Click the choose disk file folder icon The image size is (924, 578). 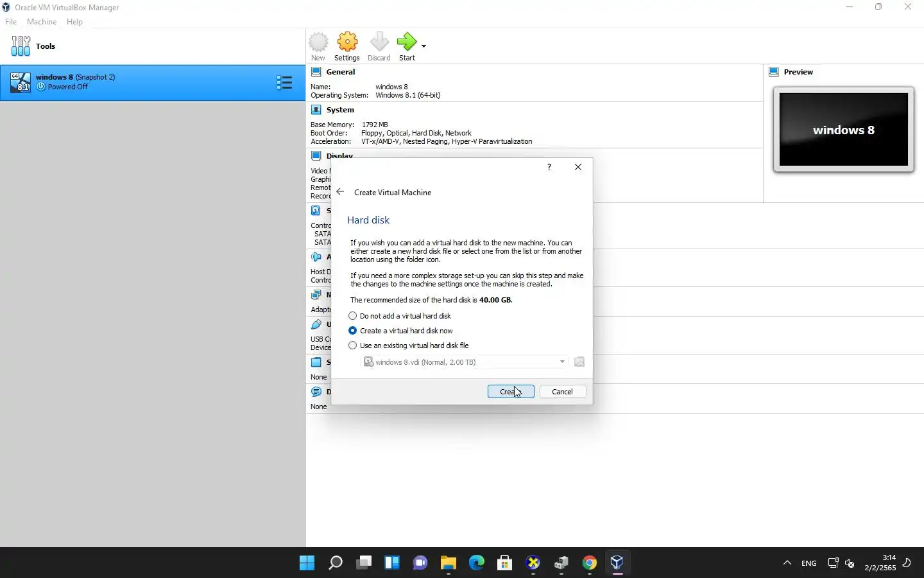[x=579, y=362]
